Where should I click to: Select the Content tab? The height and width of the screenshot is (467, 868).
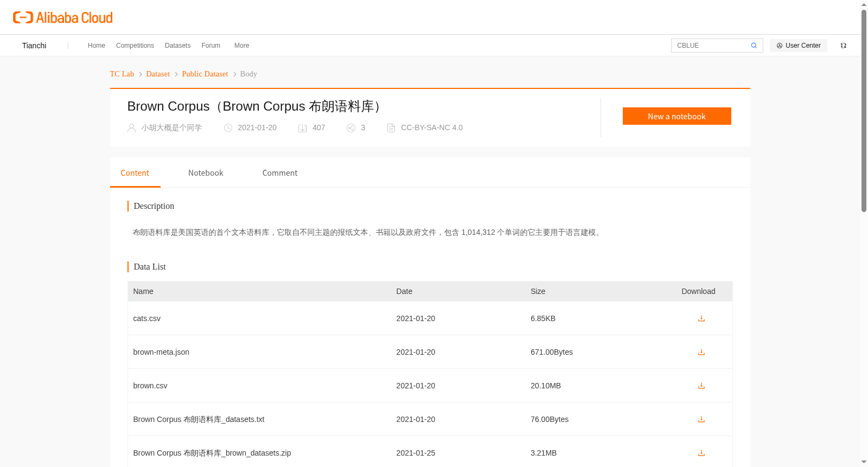click(135, 173)
